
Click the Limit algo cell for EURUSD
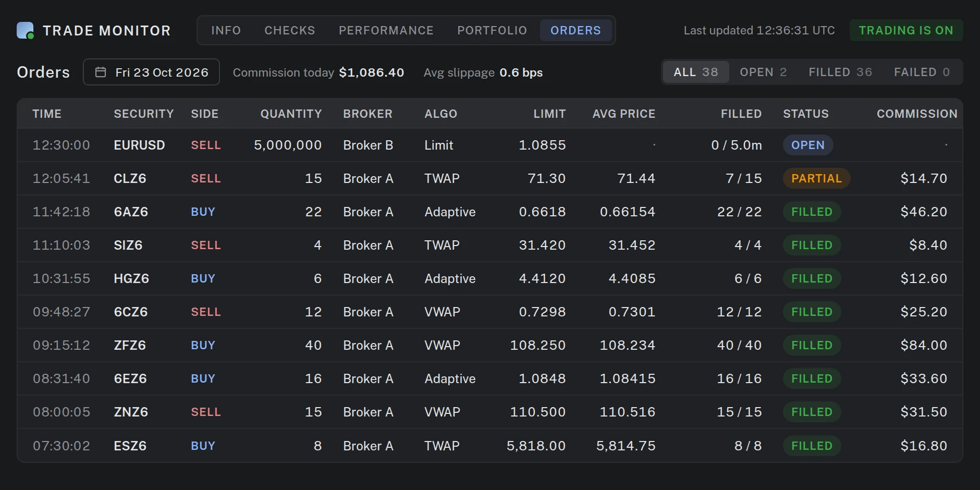point(439,145)
